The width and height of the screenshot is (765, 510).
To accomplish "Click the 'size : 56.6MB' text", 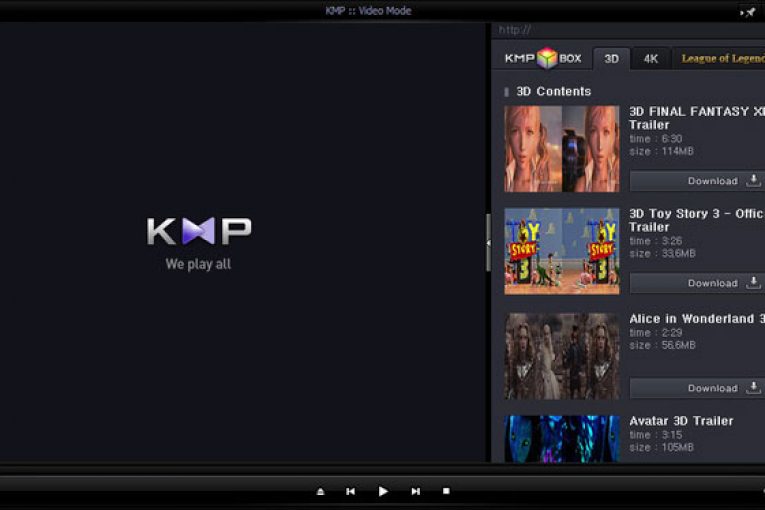I will 662,346.
